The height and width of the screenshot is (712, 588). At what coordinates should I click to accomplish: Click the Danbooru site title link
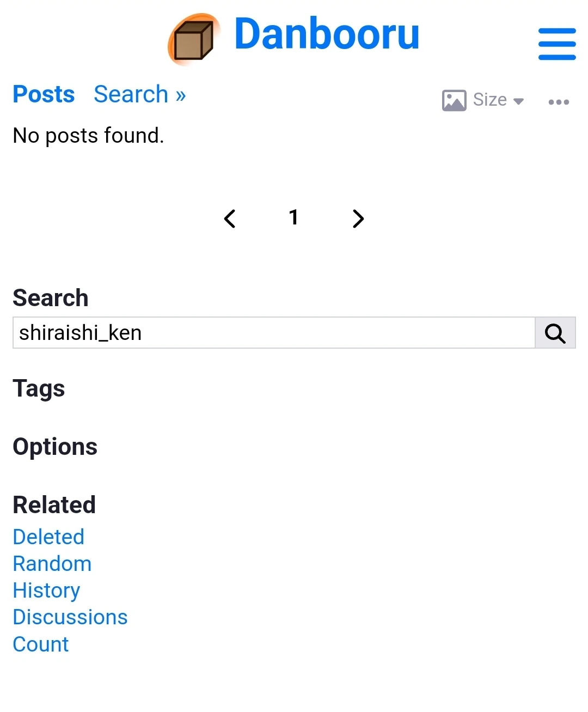pyautogui.click(x=327, y=34)
